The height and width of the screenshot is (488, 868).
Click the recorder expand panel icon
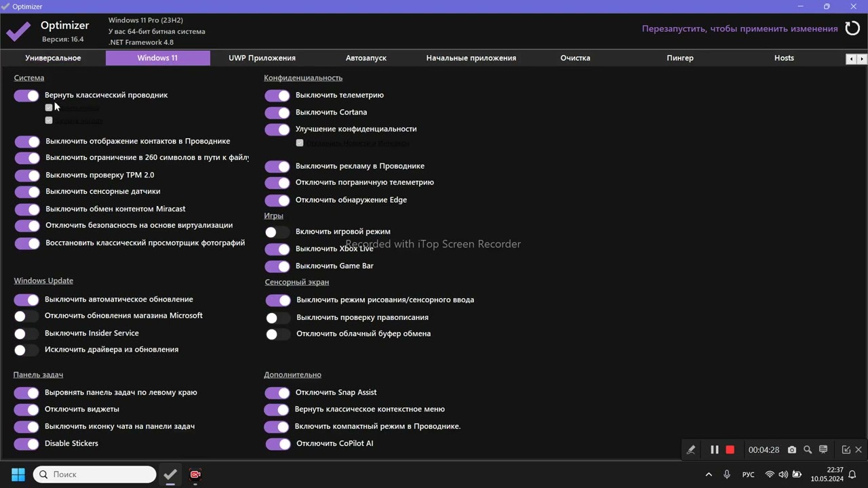tap(846, 450)
